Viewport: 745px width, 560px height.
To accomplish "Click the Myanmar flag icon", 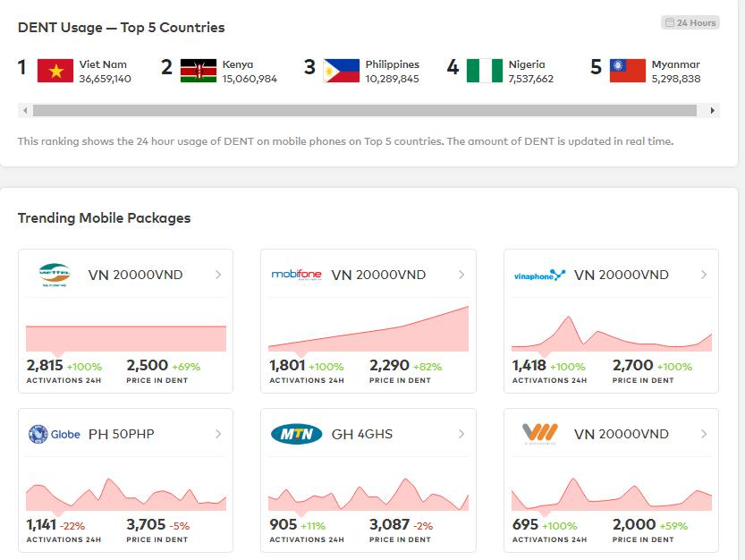I will [628, 71].
